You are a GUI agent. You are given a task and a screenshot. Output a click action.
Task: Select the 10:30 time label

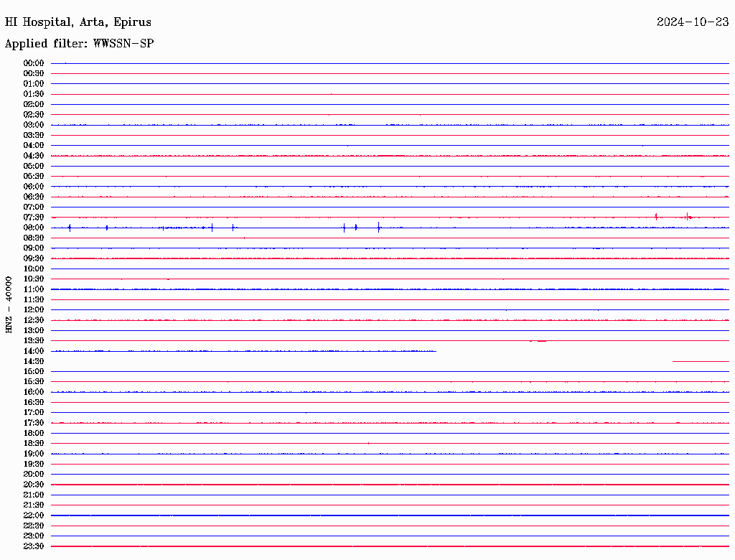34,279
